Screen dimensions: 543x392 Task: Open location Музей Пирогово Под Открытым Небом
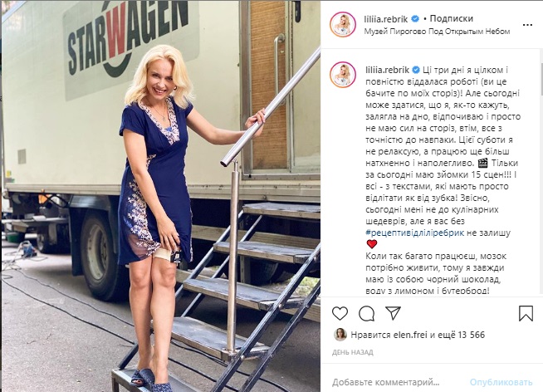(437, 32)
